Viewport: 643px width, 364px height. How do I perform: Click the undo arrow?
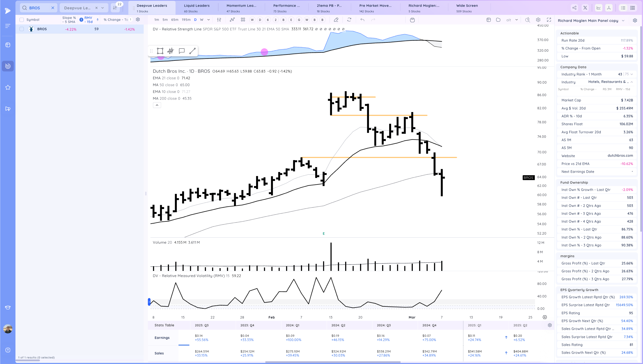362,19
